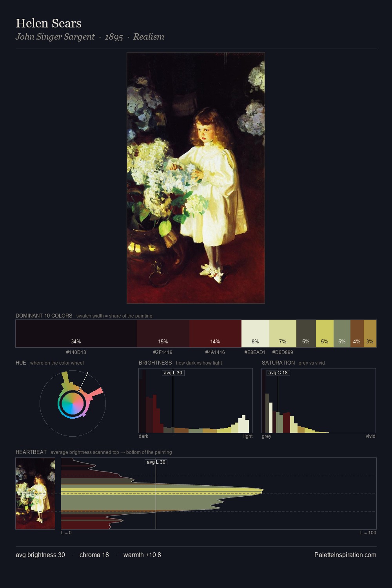This screenshot has width=392, height=588.
Task: Click the DOMINANT 10 COLORS heading
Action: click(x=44, y=316)
